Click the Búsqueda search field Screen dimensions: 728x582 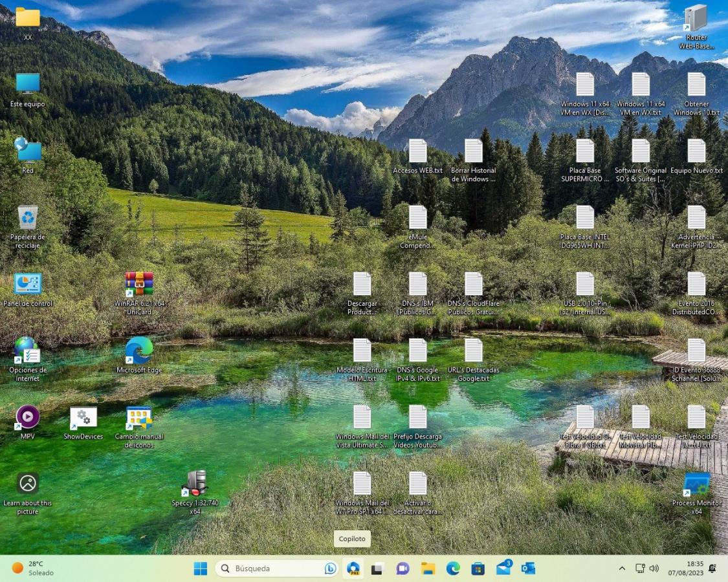pos(272,568)
